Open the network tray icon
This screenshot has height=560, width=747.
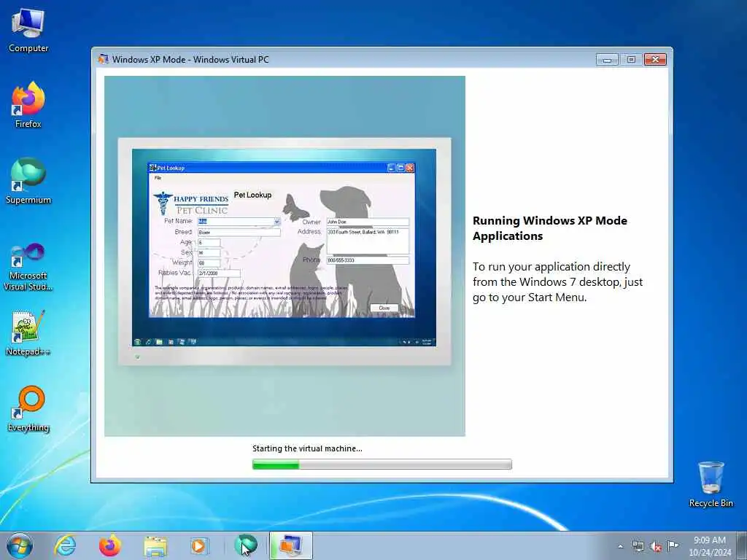[x=638, y=547]
